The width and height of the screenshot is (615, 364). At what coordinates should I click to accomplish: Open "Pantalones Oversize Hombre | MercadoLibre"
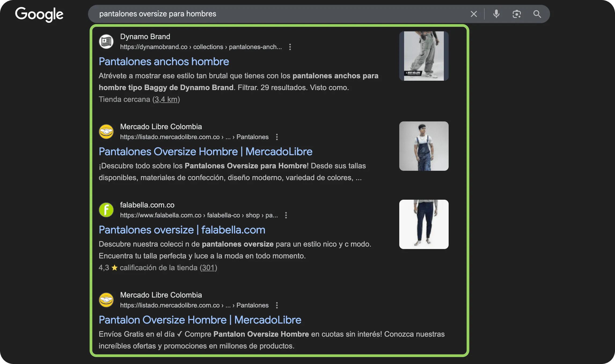[206, 152]
